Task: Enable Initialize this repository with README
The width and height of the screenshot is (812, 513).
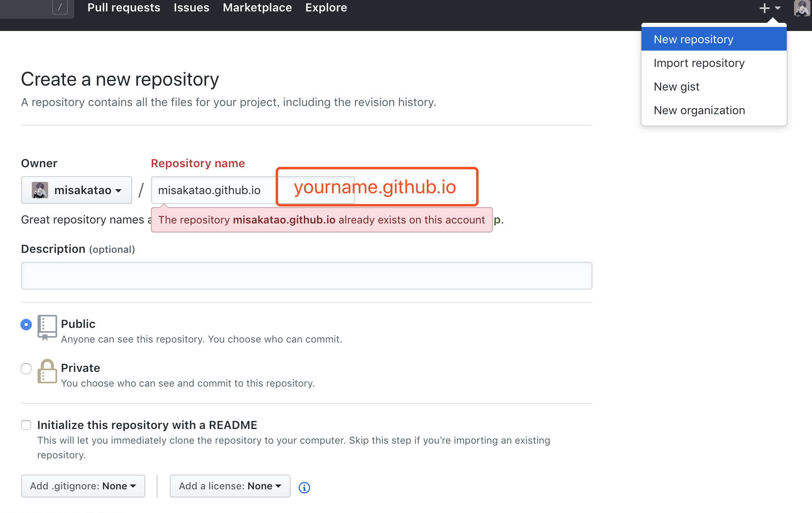Action: coord(26,425)
